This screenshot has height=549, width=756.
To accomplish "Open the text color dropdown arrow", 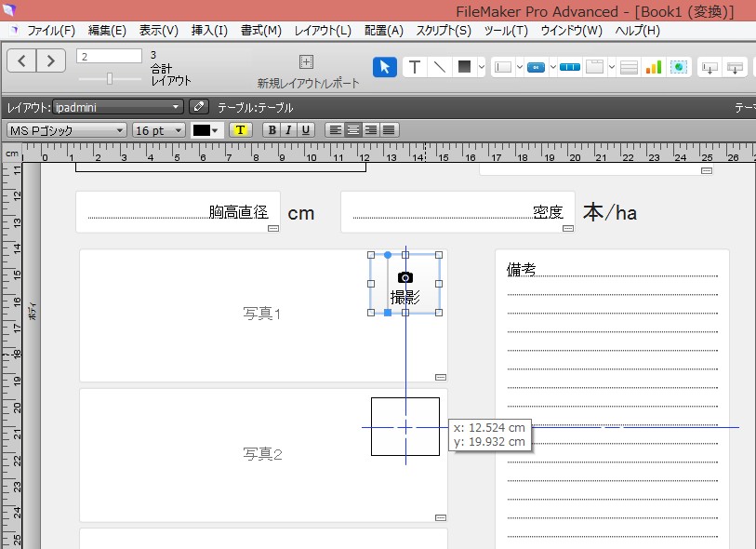I will click(x=215, y=130).
